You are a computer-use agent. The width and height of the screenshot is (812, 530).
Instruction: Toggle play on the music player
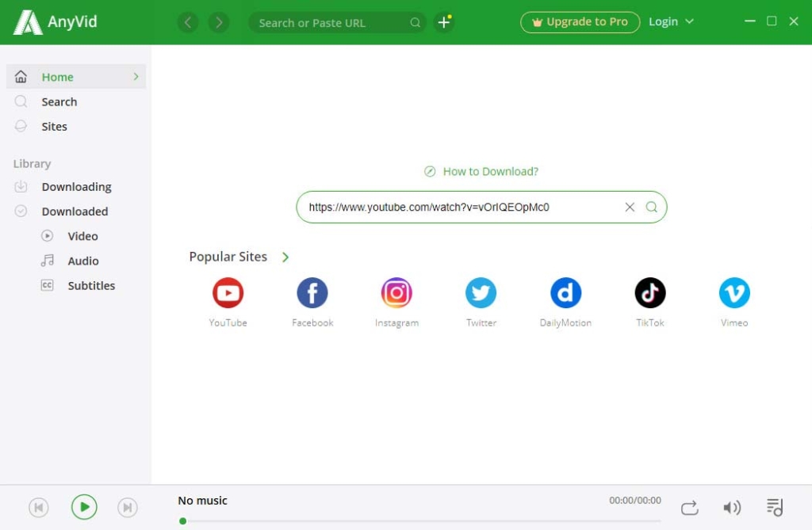(x=83, y=506)
